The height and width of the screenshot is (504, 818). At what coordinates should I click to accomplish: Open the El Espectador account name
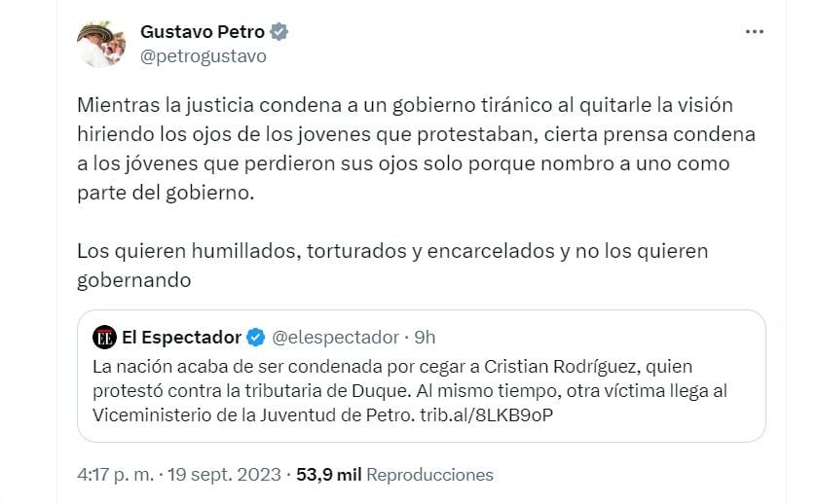[181, 338]
